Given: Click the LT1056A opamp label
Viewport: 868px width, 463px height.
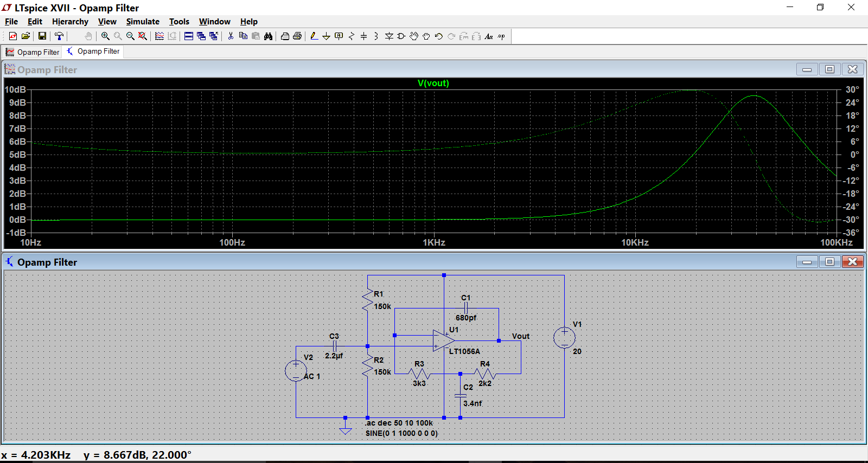Looking at the screenshot, I should (464, 351).
